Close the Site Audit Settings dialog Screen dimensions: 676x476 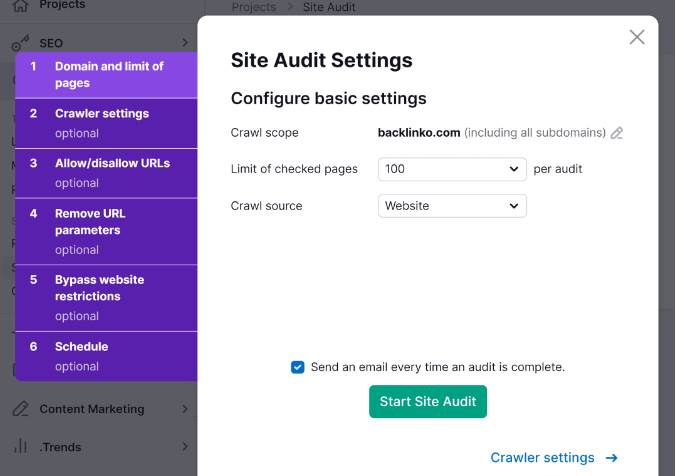click(637, 37)
